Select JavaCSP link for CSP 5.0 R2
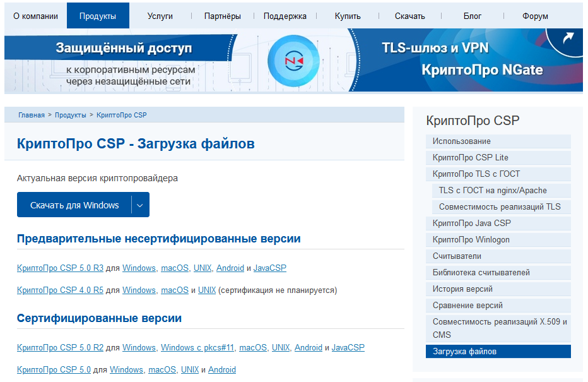The width and height of the screenshot is (588, 382). pyautogui.click(x=348, y=347)
